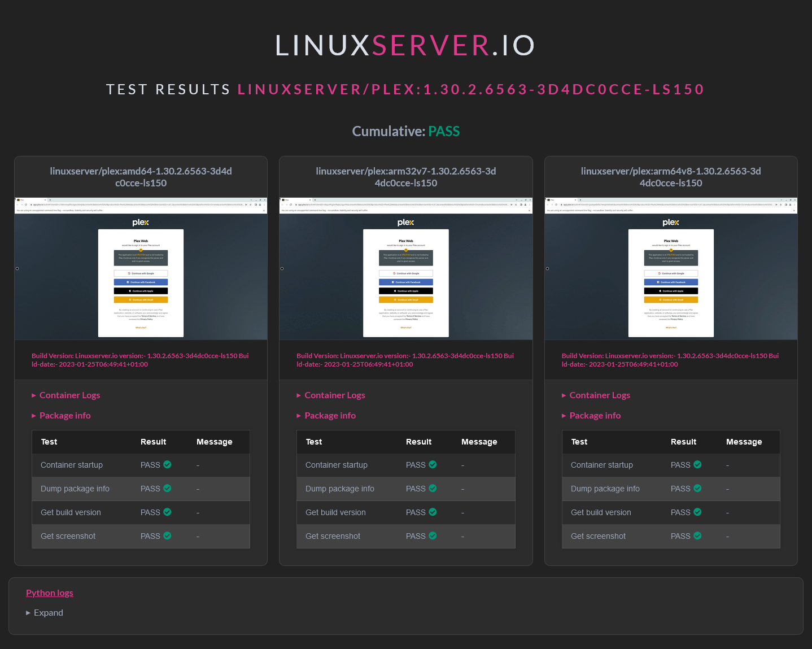Click the linuxserver/plex:arm32v7 card title

pos(406,177)
